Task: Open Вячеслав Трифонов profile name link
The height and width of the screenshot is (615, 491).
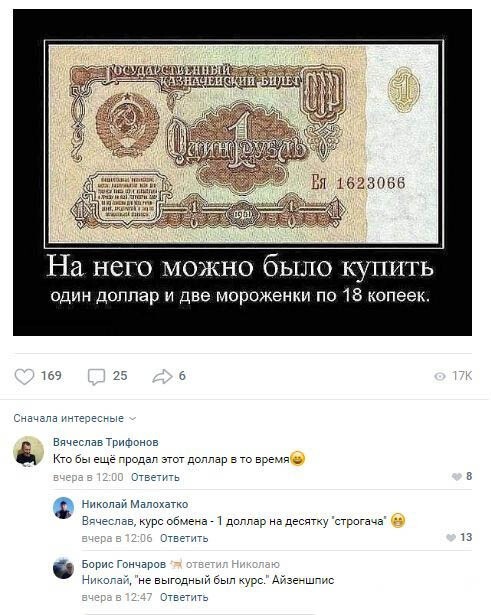Action: coord(106,442)
